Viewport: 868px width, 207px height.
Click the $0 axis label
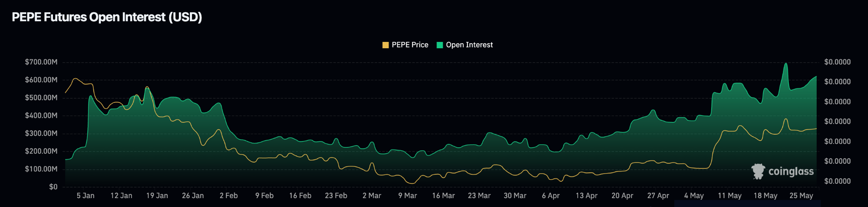[x=53, y=187]
